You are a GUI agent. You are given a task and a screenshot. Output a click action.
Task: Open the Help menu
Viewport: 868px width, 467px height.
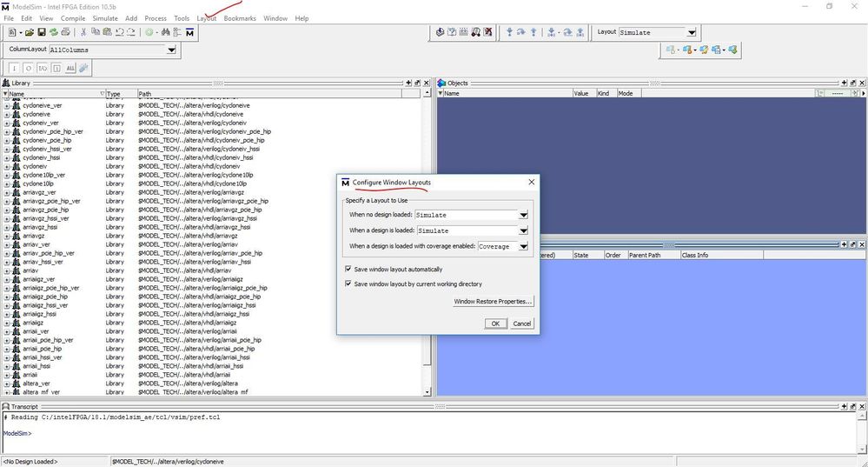(x=301, y=18)
